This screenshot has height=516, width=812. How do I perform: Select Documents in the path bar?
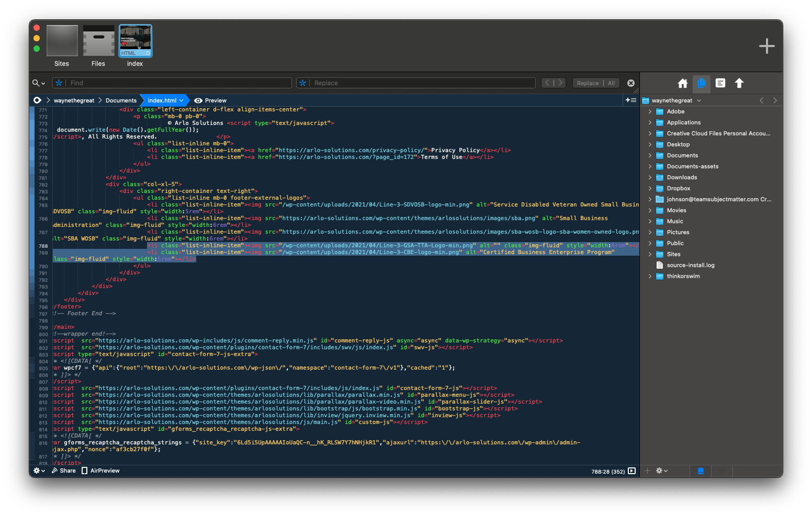coord(121,100)
